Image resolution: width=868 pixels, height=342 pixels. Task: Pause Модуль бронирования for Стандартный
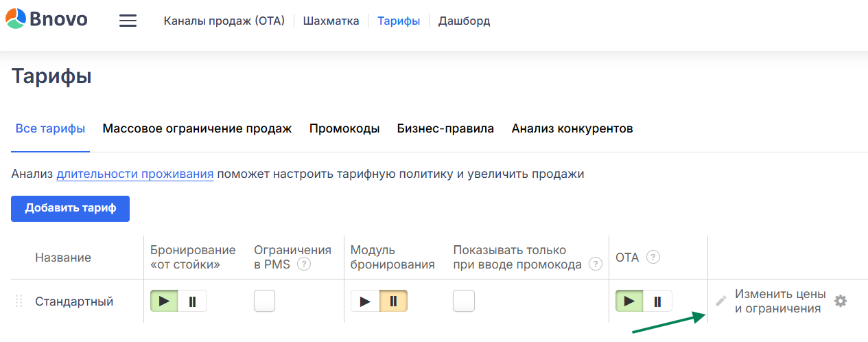[394, 301]
